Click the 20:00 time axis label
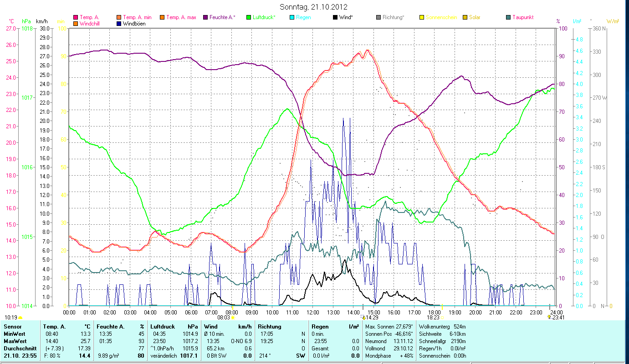 tap(475, 312)
